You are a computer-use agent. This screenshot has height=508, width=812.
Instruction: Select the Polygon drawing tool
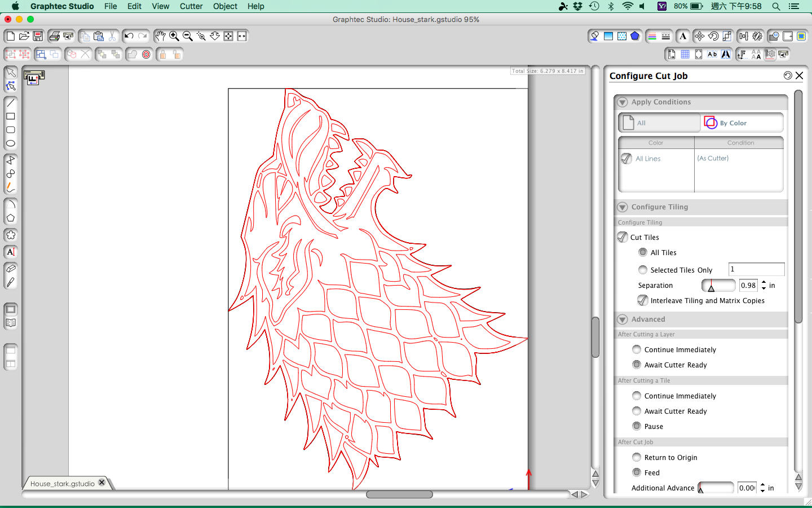click(11, 218)
